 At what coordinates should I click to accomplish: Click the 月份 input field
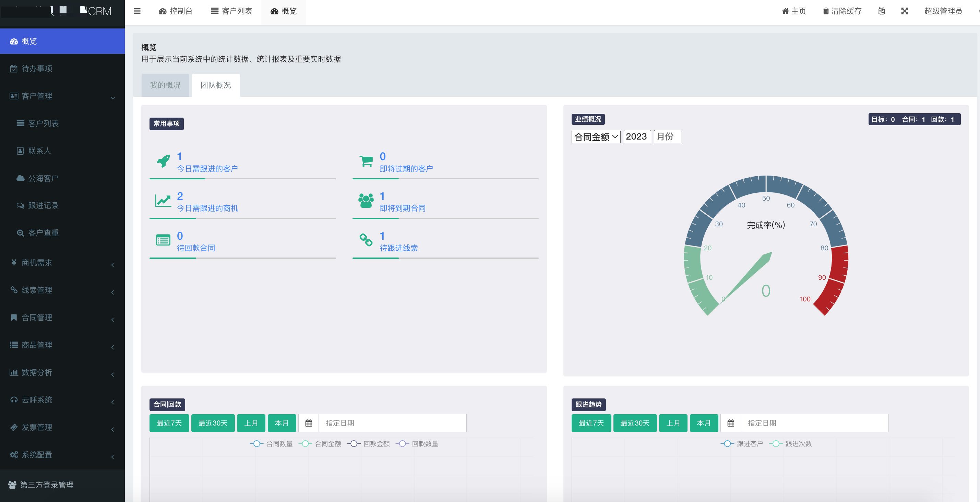[667, 136]
